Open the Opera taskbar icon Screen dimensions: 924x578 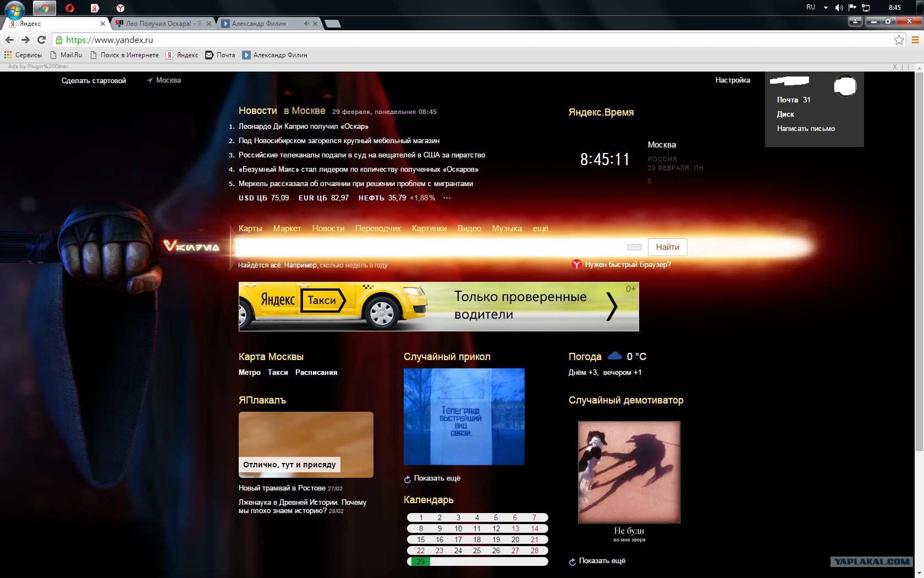click(x=70, y=8)
